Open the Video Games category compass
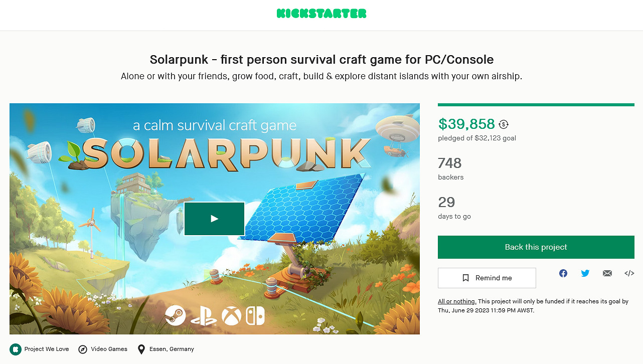Viewport: 643px width, 364px height. point(83,349)
